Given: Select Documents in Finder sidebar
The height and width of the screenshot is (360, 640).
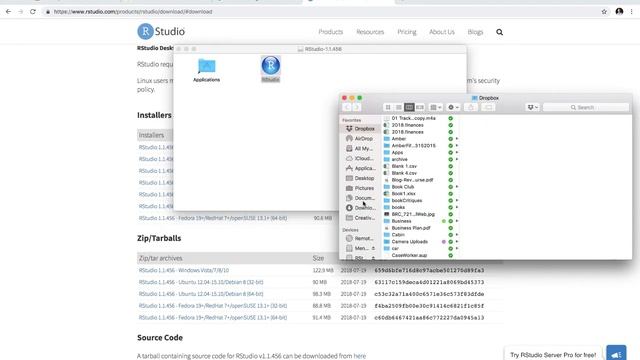Looking at the screenshot, I should coord(360,198).
